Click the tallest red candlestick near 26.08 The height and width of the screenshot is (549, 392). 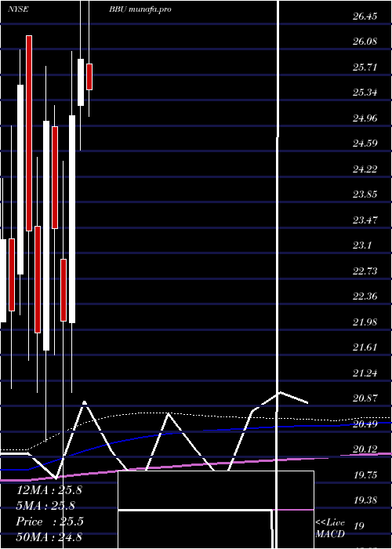(29, 133)
